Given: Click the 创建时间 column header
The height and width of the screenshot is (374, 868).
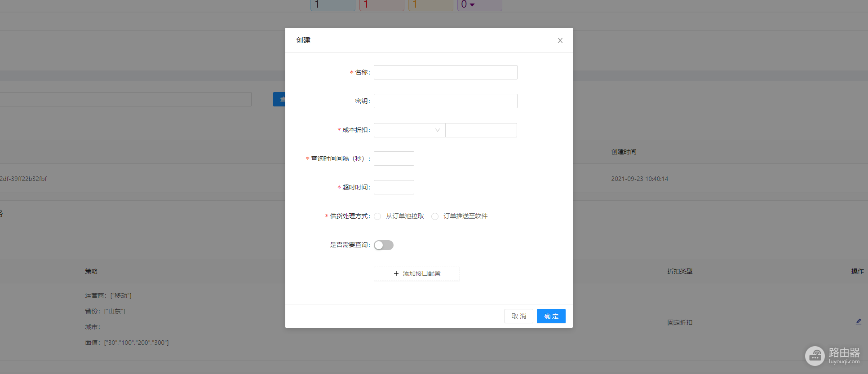Looking at the screenshot, I should click(x=624, y=152).
